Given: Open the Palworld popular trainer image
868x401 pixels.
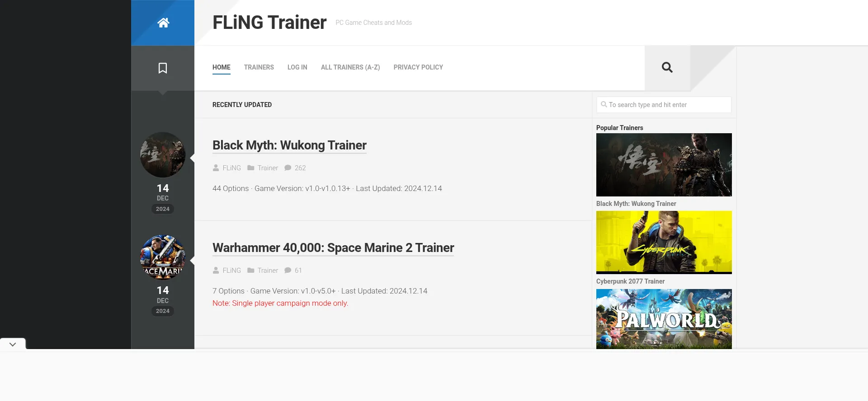Looking at the screenshot, I should [x=664, y=319].
